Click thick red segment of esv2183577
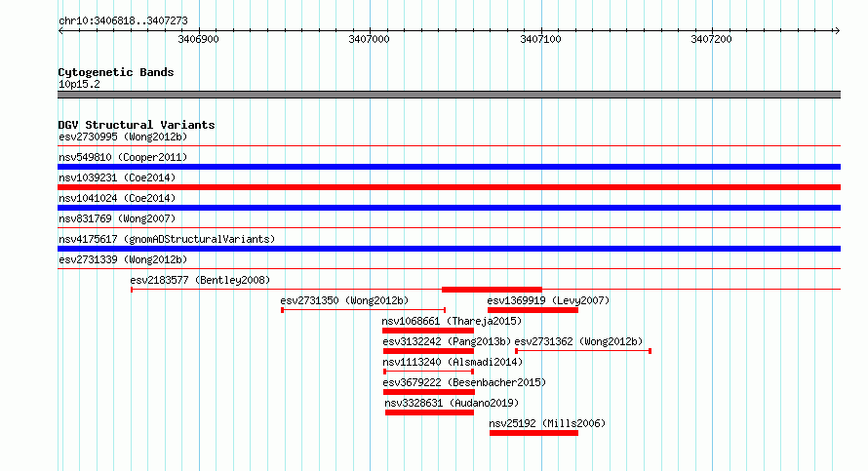This screenshot has height=471, width=868. [492, 290]
